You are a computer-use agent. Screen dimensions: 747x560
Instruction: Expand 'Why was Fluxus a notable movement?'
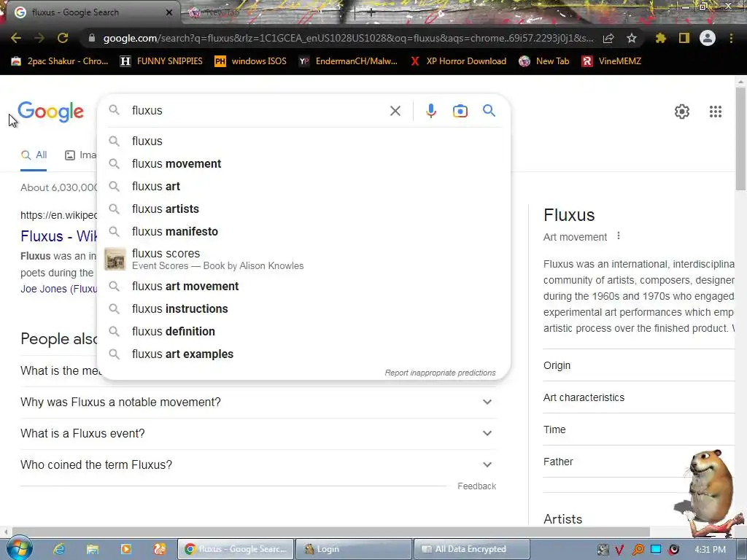(258, 402)
